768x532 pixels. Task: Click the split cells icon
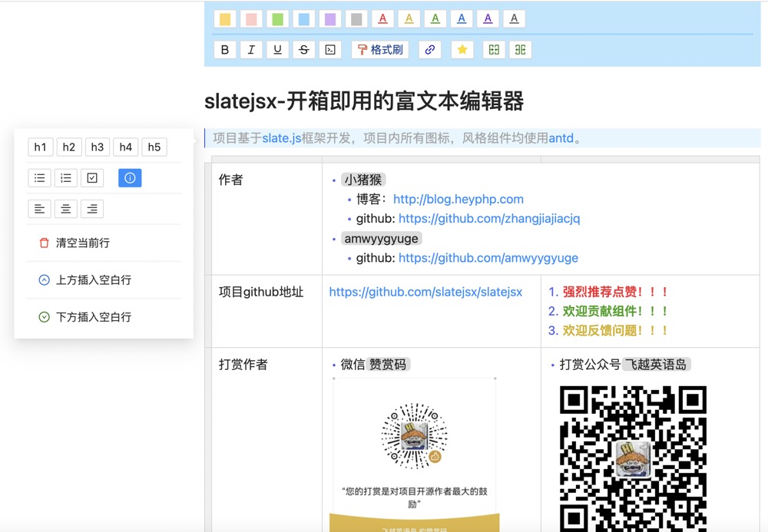pyautogui.click(x=520, y=49)
